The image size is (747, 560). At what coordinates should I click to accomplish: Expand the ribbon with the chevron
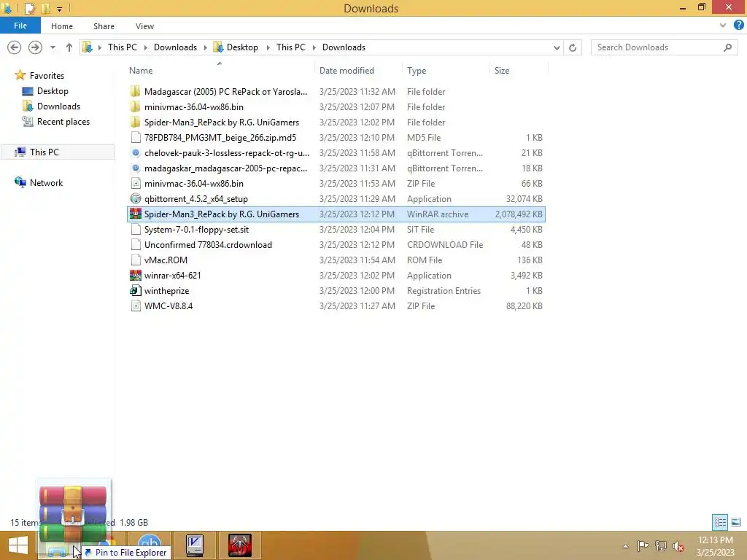click(723, 26)
